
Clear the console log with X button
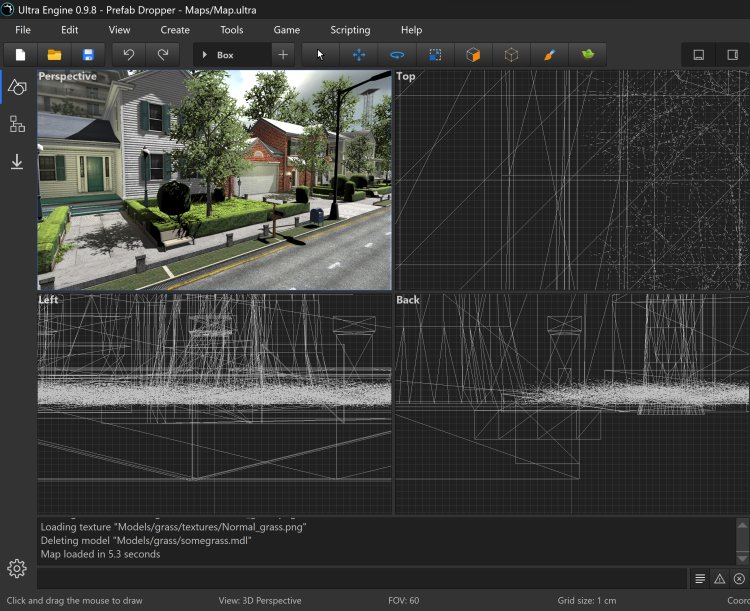coord(739,579)
